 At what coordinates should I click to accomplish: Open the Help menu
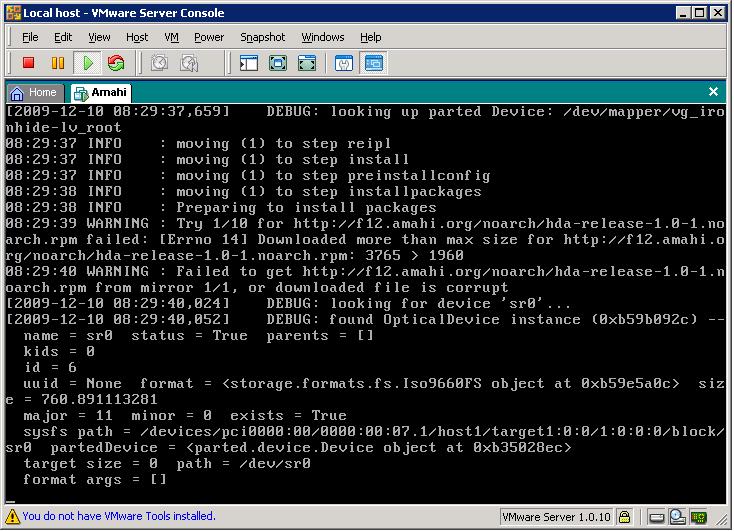click(370, 37)
